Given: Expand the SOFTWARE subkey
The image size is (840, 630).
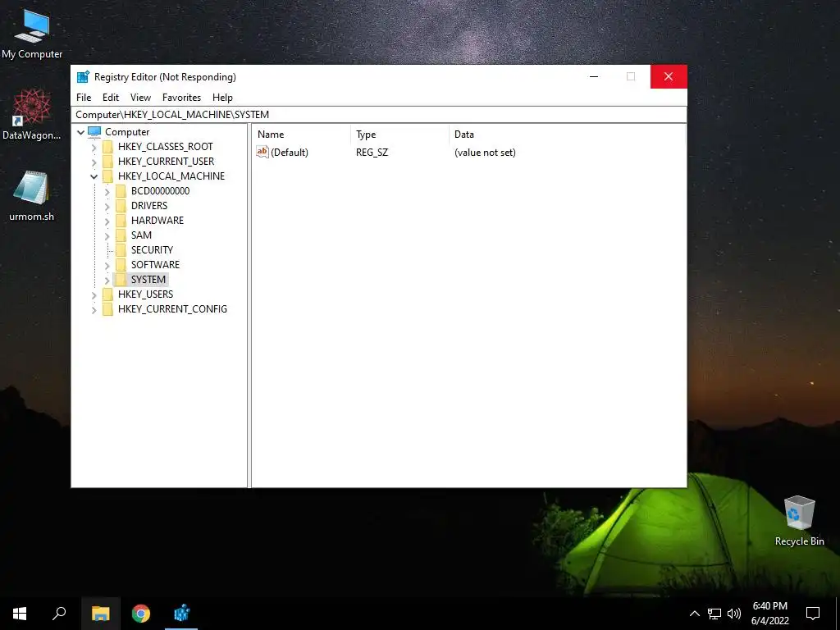Looking at the screenshot, I should click(x=107, y=265).
